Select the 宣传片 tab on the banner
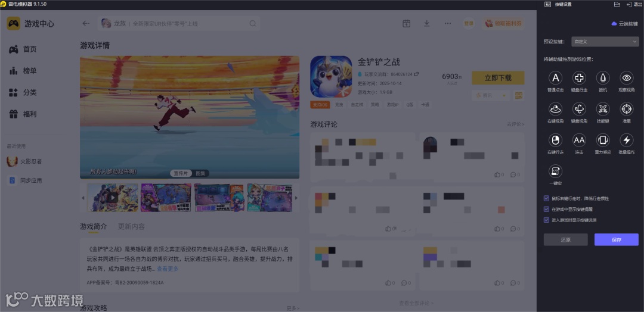The image size is (644, 312). [x=180, y=173]
